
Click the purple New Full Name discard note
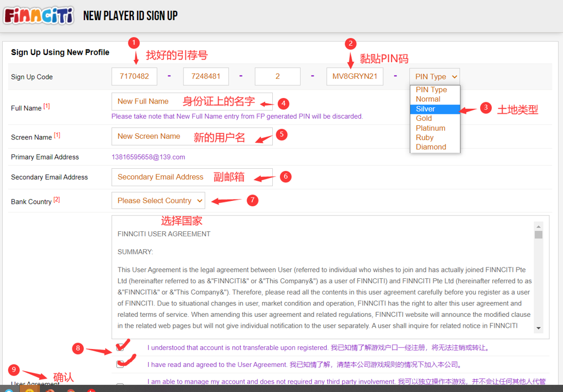[x=237, y=117]
